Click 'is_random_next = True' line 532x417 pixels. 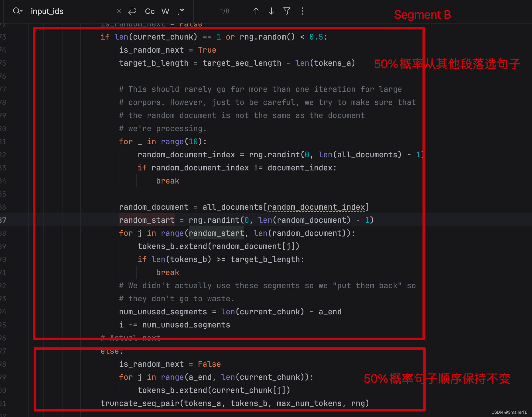[x=168, y=50]
